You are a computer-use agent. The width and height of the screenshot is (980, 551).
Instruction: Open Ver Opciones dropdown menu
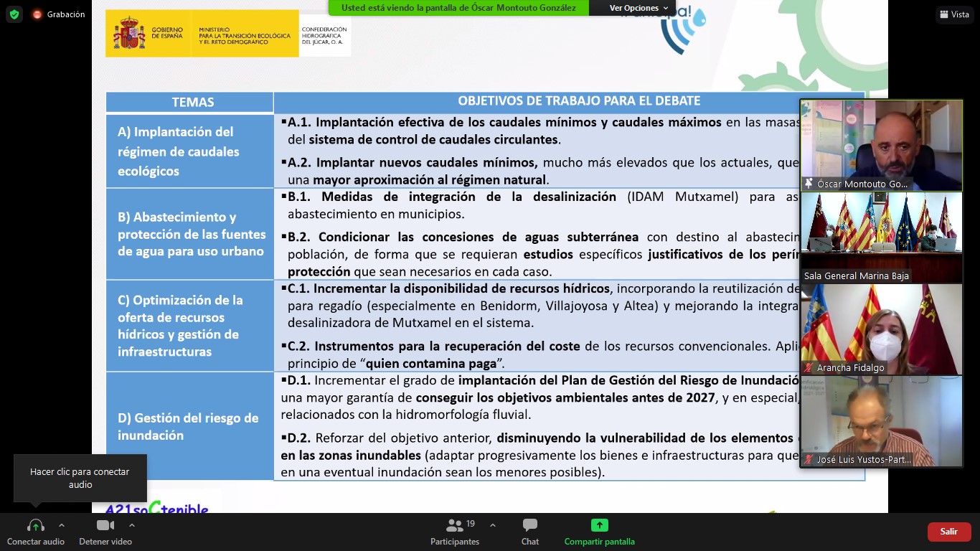point(639,8)
